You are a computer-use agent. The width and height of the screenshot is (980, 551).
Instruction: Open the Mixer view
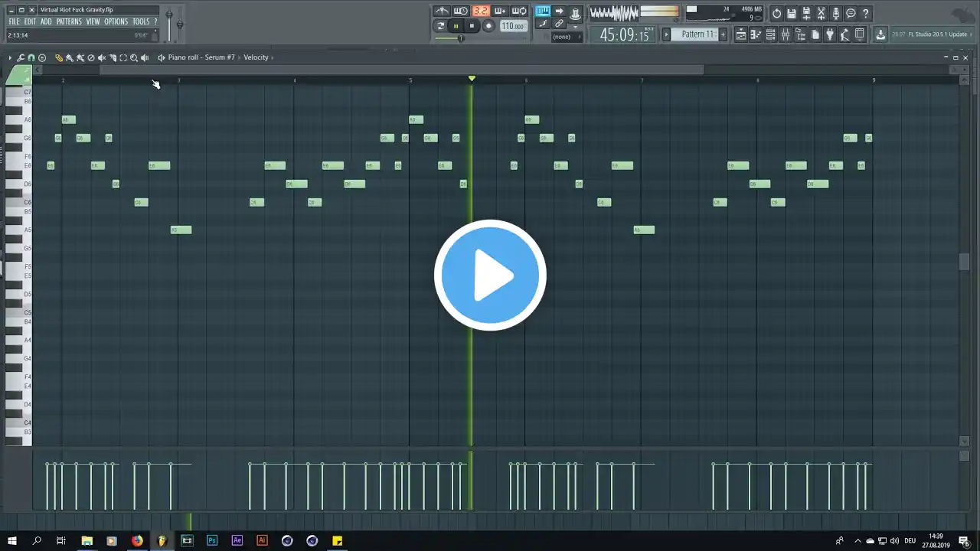click(786, 34)
